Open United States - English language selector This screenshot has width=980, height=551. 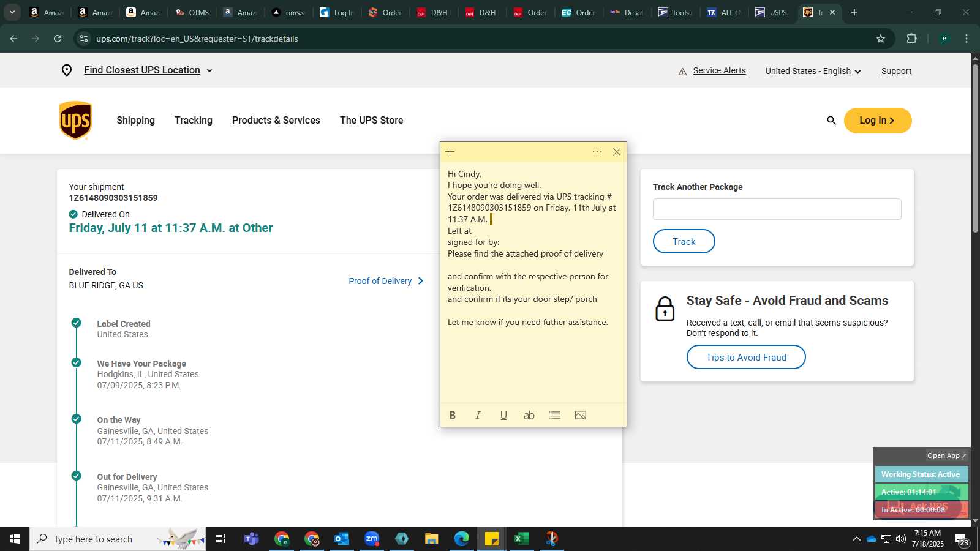tap(813, 71)
